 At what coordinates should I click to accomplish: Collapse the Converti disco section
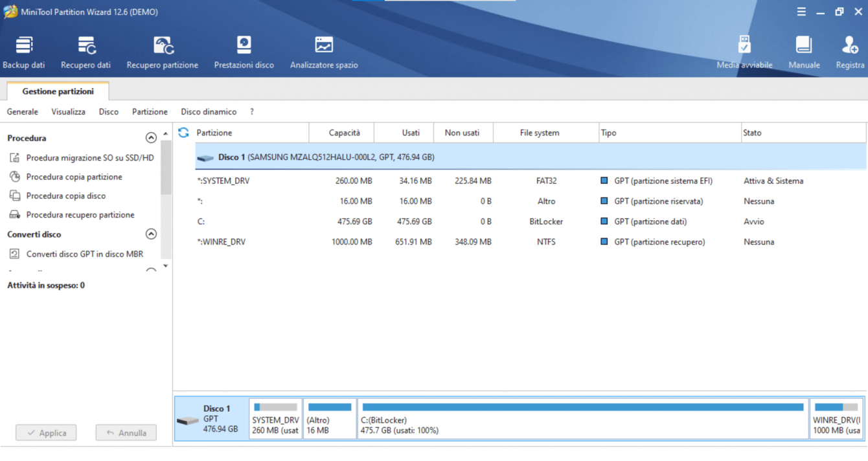tap(151, 234)
